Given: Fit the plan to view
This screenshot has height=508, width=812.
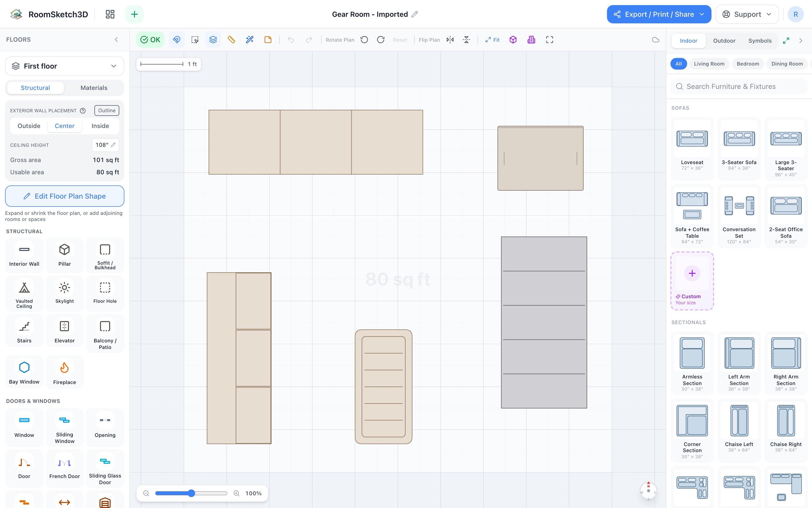Looking at the screenshot, I should [492, 40].
